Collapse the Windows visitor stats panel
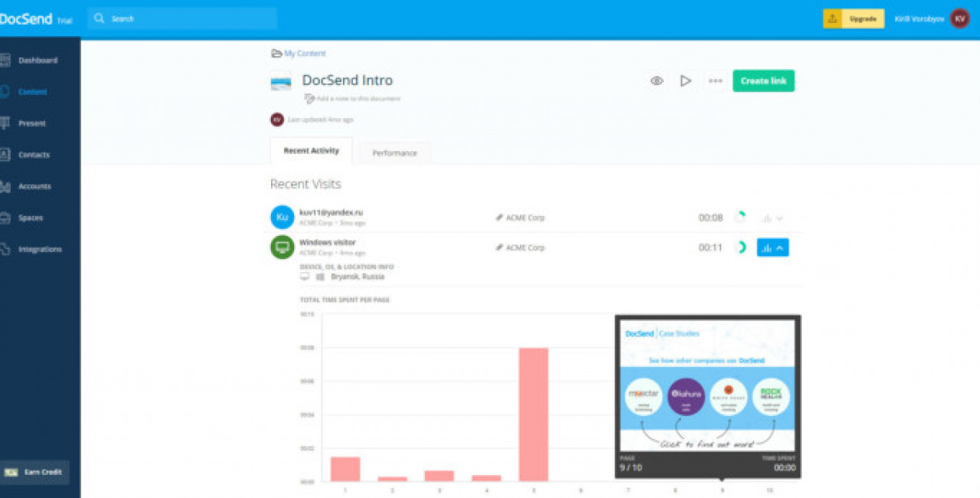 (773, 247)
